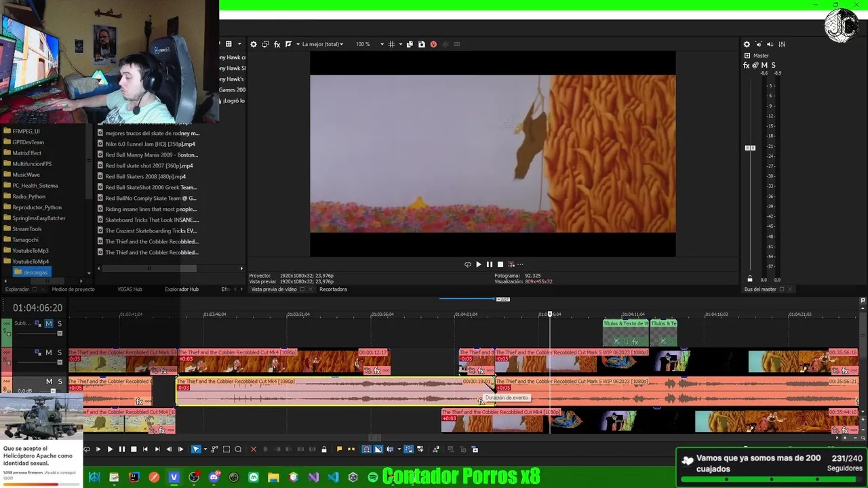Stop playback in timeline transport
The height and width of the screenshot is (488, 868).
tap(134, 449)
